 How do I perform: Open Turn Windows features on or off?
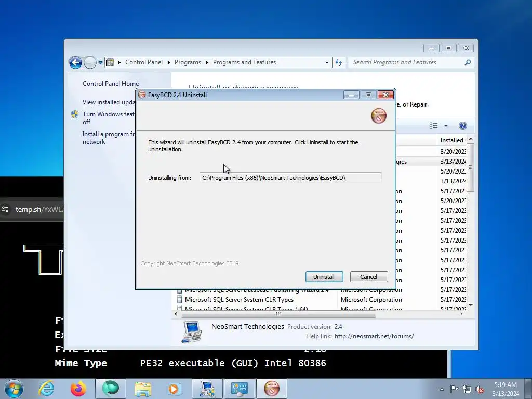109,118
